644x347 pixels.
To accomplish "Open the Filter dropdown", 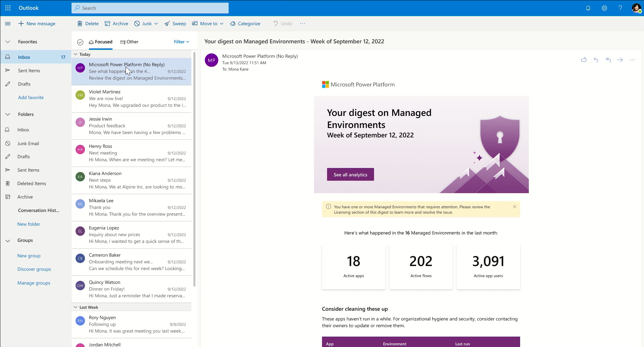I will [x=182, y=42].
